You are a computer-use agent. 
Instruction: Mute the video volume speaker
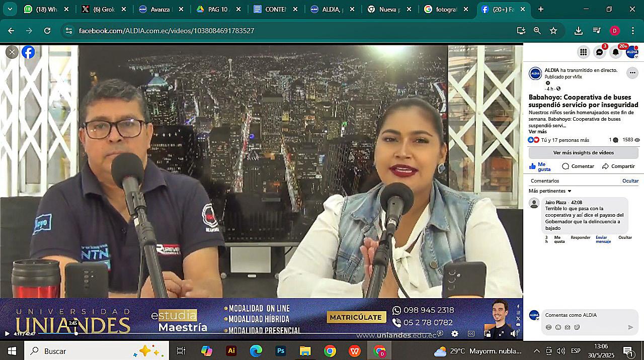click(x=514, y=333)
